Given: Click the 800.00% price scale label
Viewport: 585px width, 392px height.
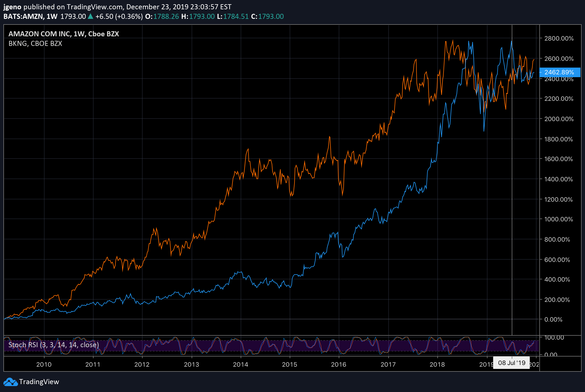Looking at the screenshot, I should pos(557,240).
